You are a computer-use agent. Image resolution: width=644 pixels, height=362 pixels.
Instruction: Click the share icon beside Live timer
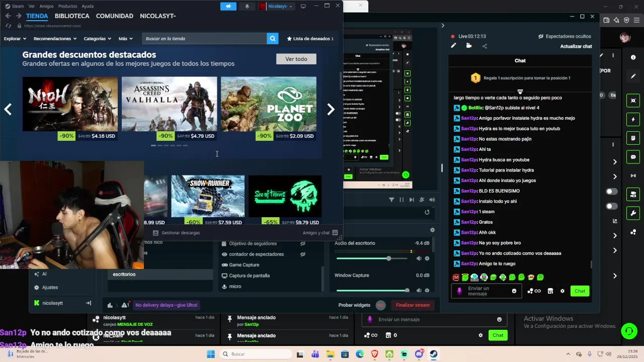tap(485, 46)
